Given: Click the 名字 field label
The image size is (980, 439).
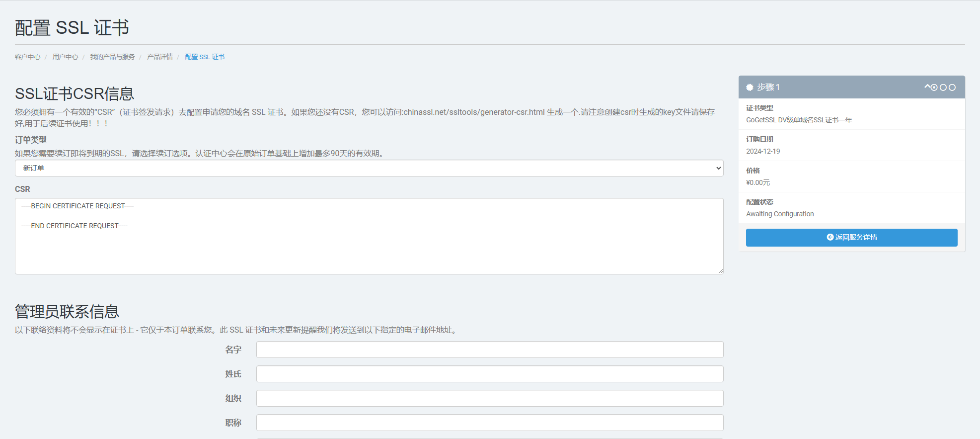Looking at the screenshot, I should coord(233,350).
